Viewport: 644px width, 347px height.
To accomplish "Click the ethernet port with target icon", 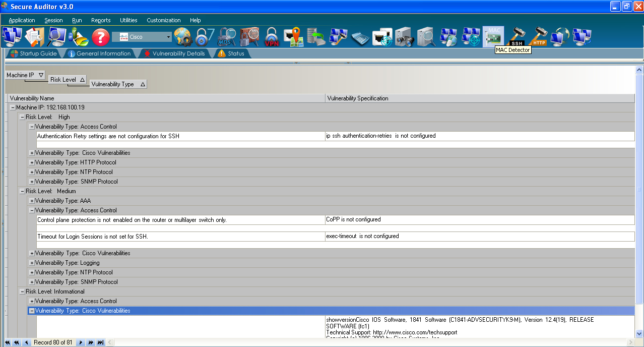I will (382, 37).
